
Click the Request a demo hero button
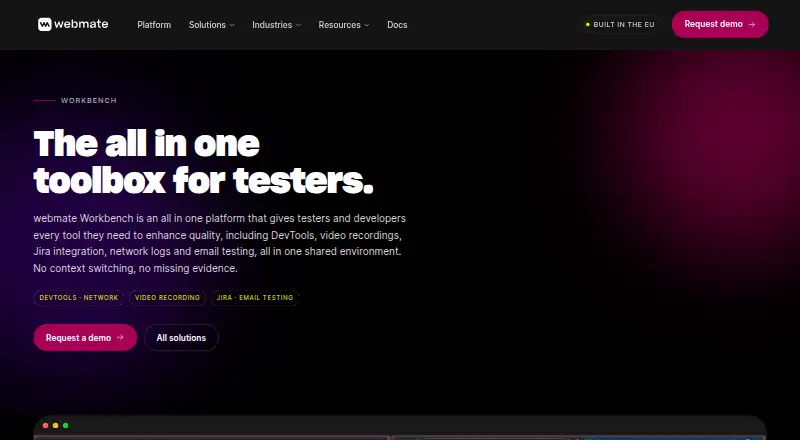point(85,337)
